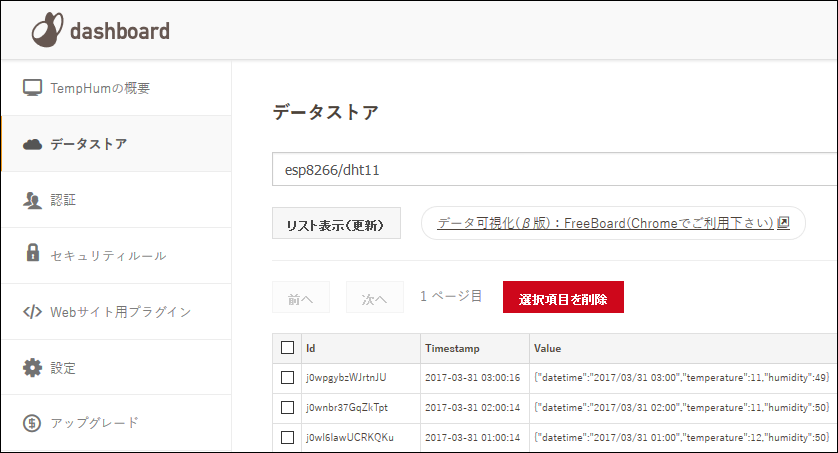Focus the esp8266/dht11 datastore path field

[x=555, y=169]
